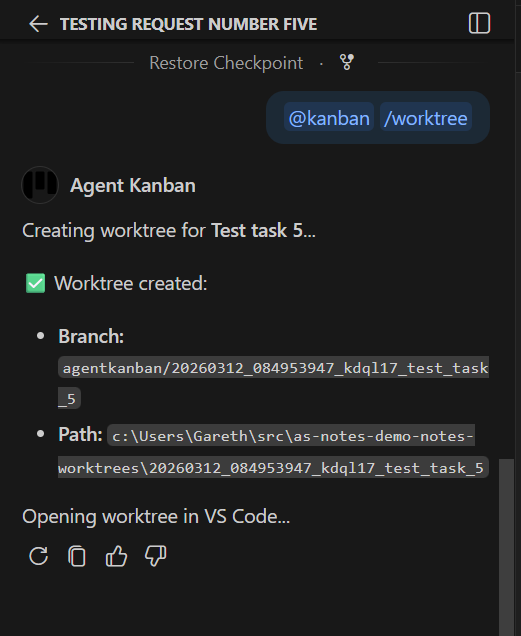This screenshot has width=521, height=636.
Task: Click the branch name code text starting with agentkanban/20260312
Action: 273,383
